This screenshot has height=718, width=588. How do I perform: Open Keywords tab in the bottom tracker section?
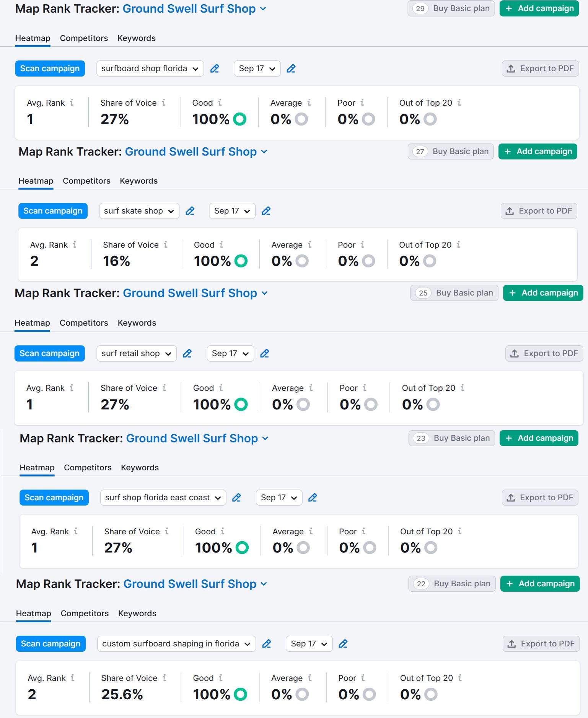pyautogui.click(x=137, y=614)
